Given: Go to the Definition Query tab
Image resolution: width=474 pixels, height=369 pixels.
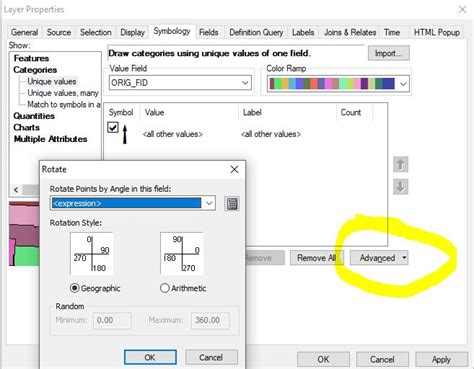Looking at the screenshot, I should 256,32.
